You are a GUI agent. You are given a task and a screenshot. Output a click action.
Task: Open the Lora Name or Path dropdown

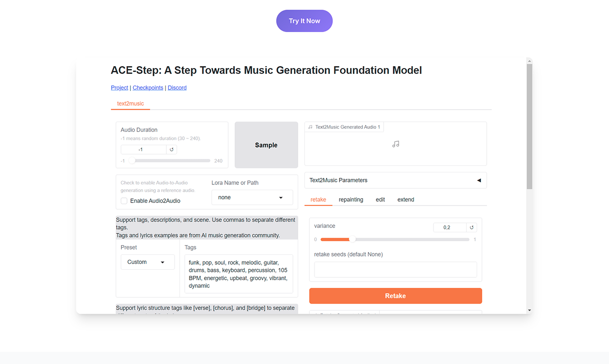(252, 197)
